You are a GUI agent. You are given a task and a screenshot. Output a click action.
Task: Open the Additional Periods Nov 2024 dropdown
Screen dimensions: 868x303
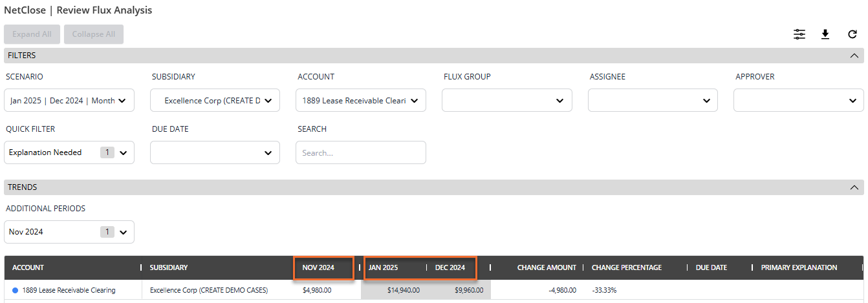click(69, 232)
